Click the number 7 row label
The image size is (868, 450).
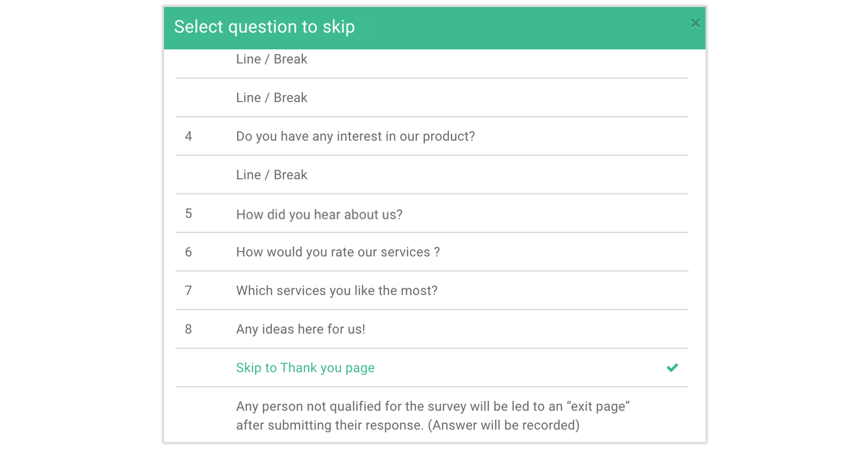(x=189, y=290)
